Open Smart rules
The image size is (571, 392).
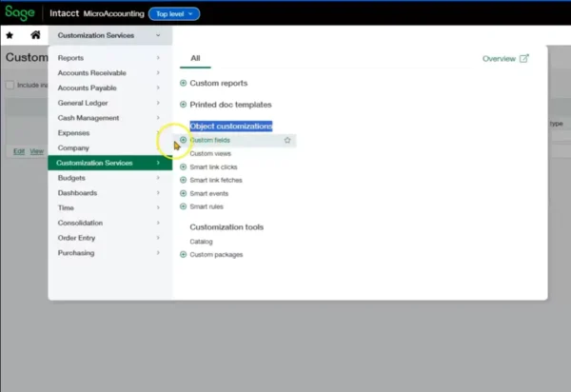(207, 206)
